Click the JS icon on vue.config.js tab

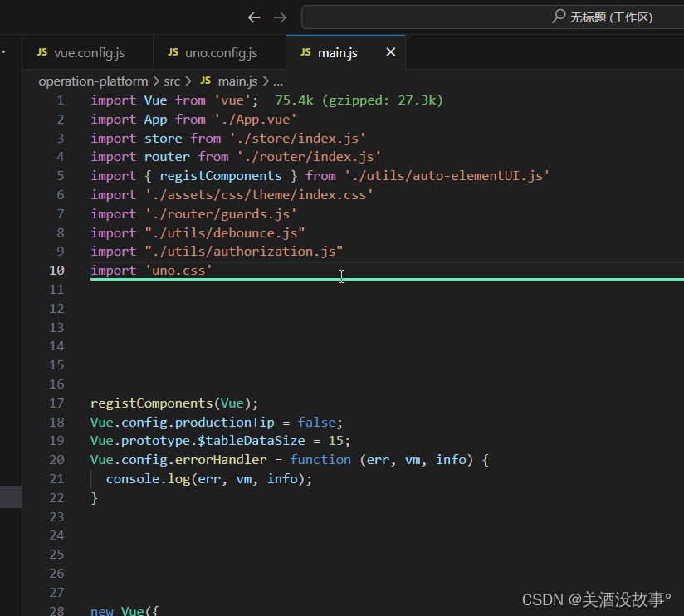tap(42, 51)
